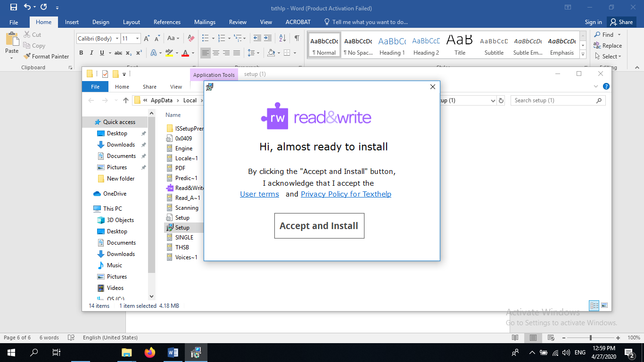Open the font name dropdown
The width and height of the screenshot is (644, 362).
coord(116,39)
